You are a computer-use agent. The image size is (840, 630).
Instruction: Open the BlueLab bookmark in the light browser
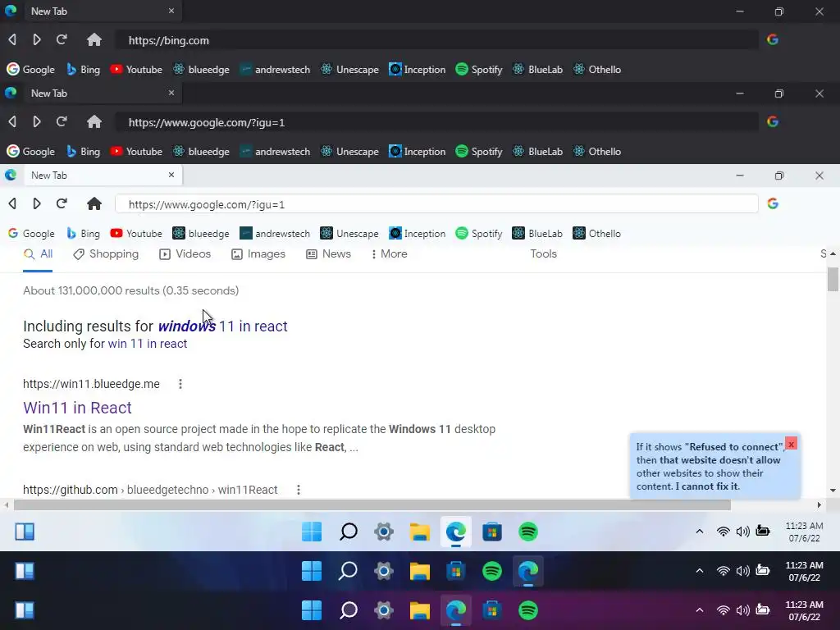537,234
